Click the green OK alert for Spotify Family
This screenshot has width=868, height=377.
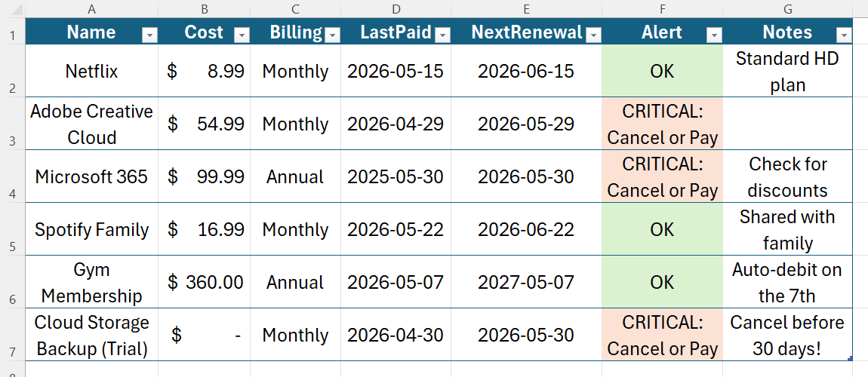[x=662, y=229]
